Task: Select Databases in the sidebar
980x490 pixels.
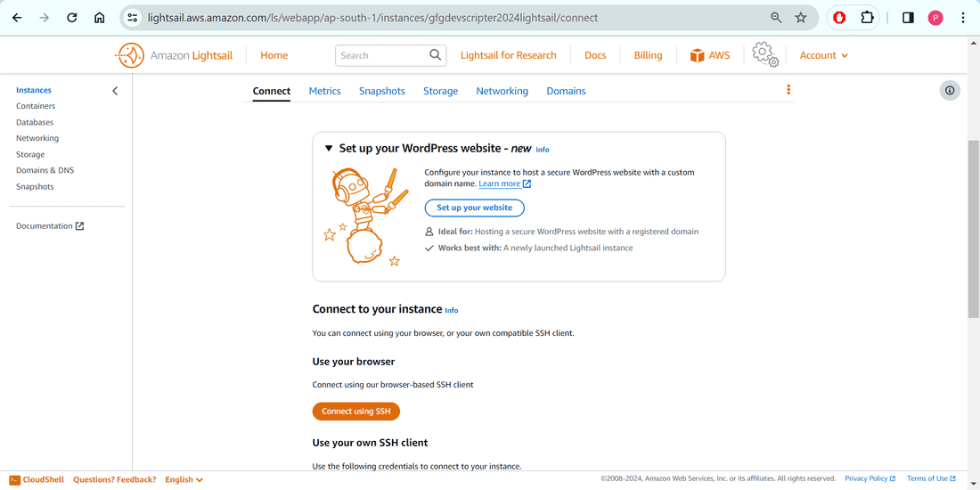Action: click(x=35, y=122)
